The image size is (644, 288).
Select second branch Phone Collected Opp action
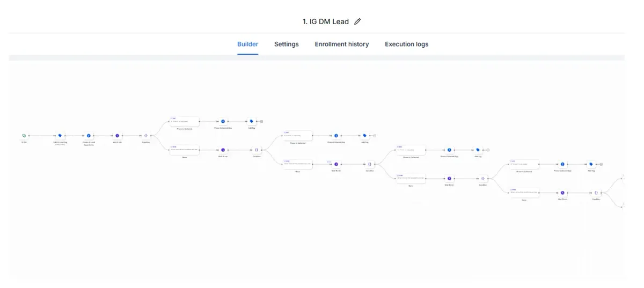tap(336, 136)
